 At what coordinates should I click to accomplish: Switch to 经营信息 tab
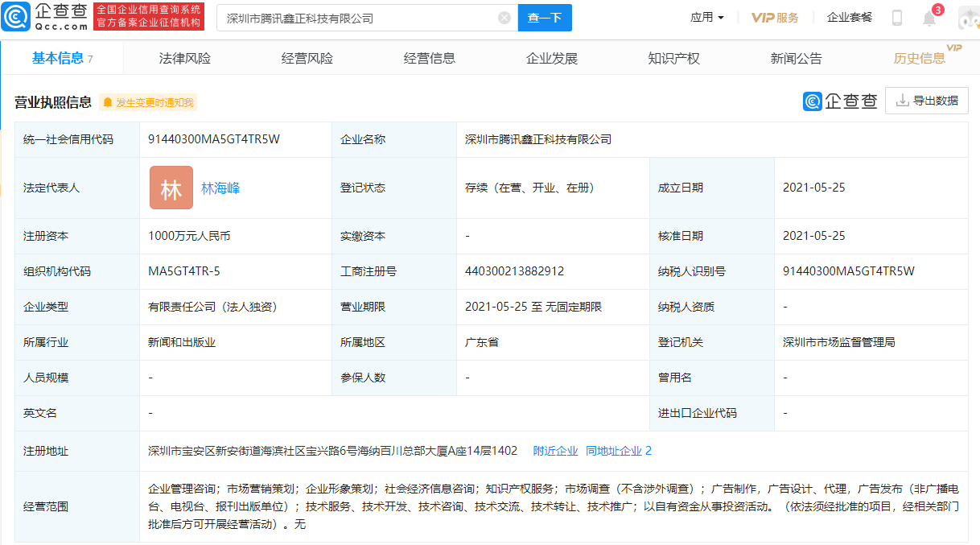tap(430, 58)
